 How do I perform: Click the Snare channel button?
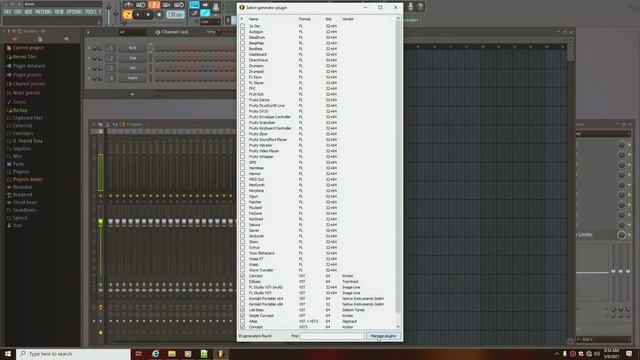coord(132,78)
